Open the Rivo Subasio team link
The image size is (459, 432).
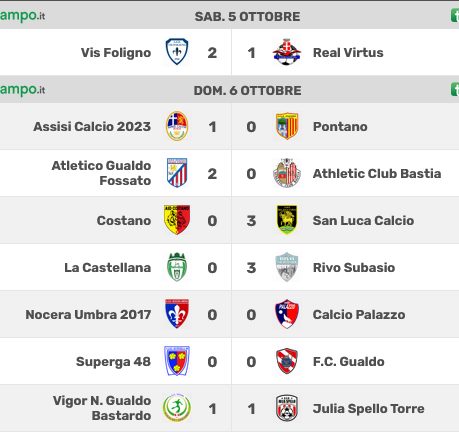coord(354,267)
